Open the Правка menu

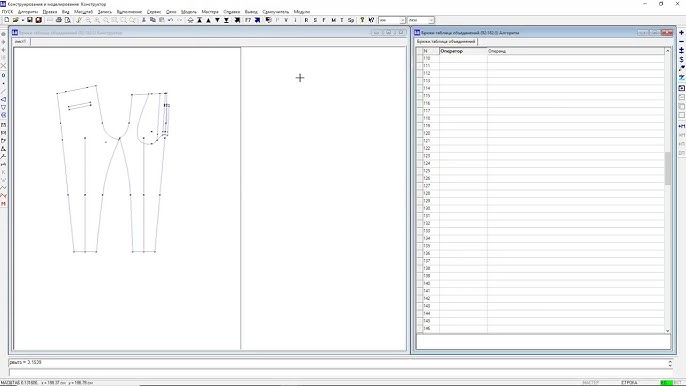[x=50, y=12]
